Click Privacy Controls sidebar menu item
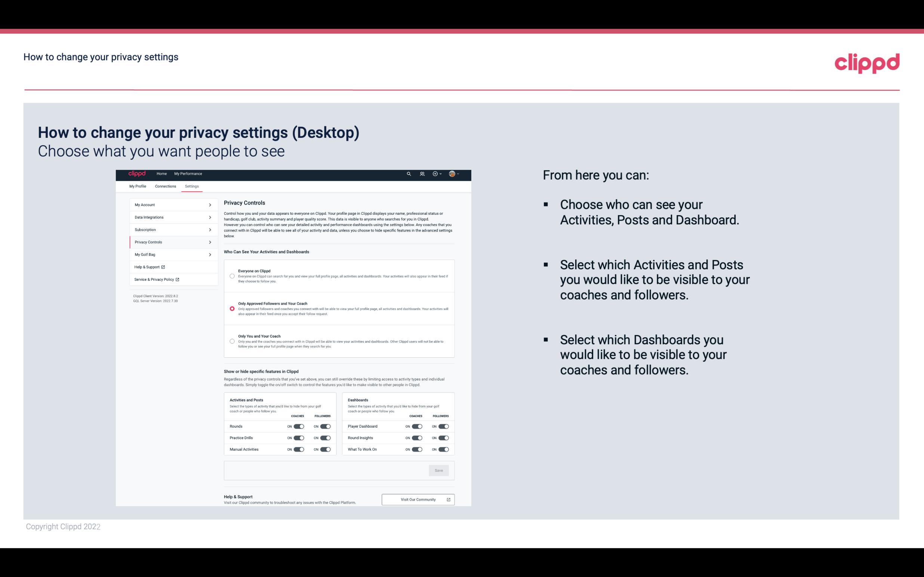924x577 pixels. tap(170, 242)
